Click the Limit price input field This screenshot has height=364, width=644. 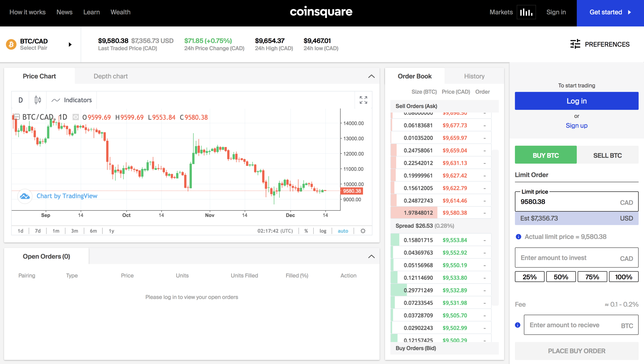tap(577, 202)
